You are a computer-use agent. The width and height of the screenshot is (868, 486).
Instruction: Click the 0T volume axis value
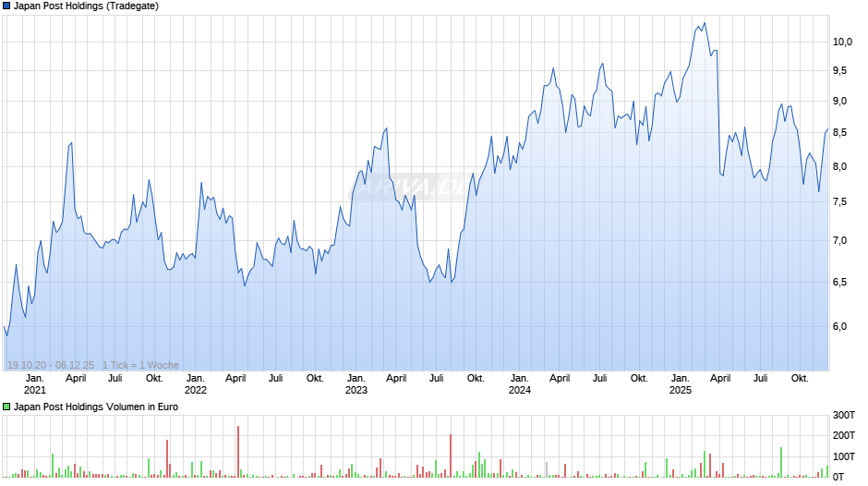point(838,477)
